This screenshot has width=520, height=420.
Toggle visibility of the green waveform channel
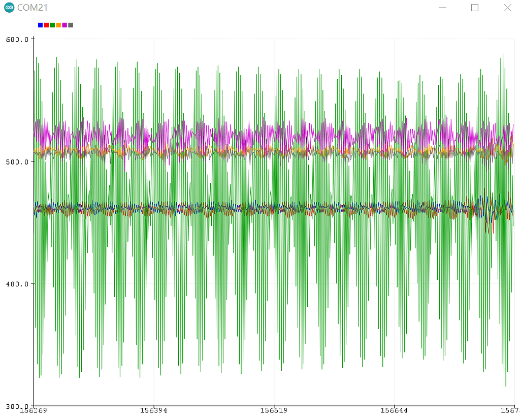point(52,25)
